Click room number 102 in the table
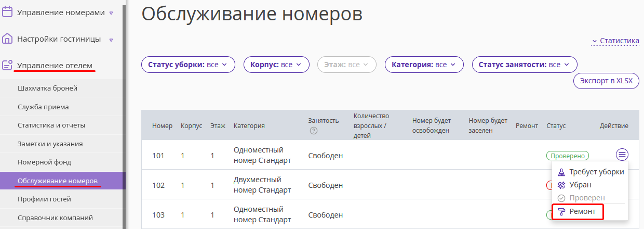This screenshot has width=644, height=229. [158, 185]
